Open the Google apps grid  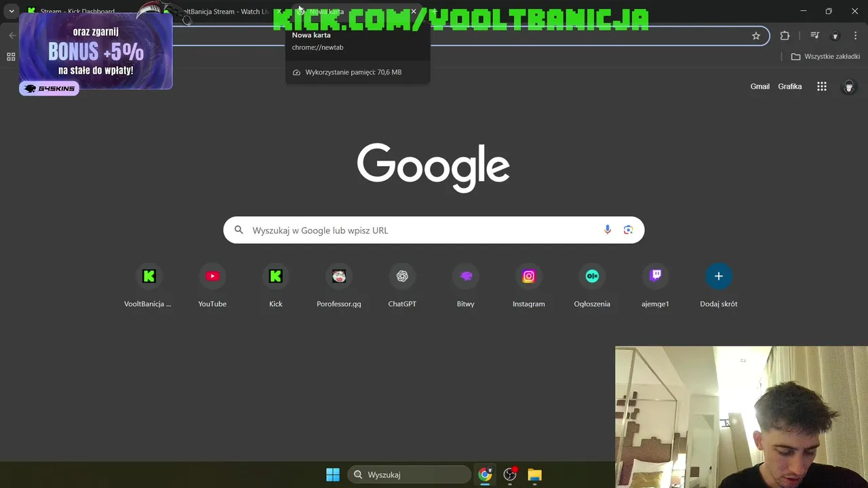click(822, 86)
